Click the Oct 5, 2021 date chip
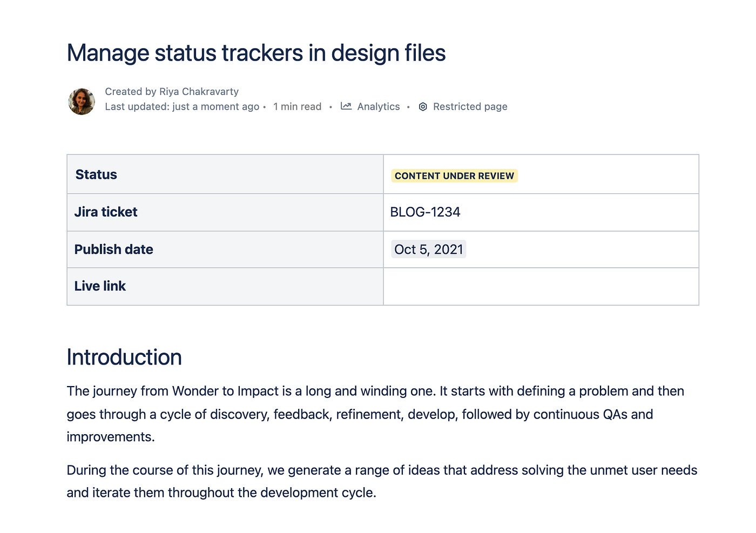This screenshot has width=756, height=533. click(x=429, y=249)
